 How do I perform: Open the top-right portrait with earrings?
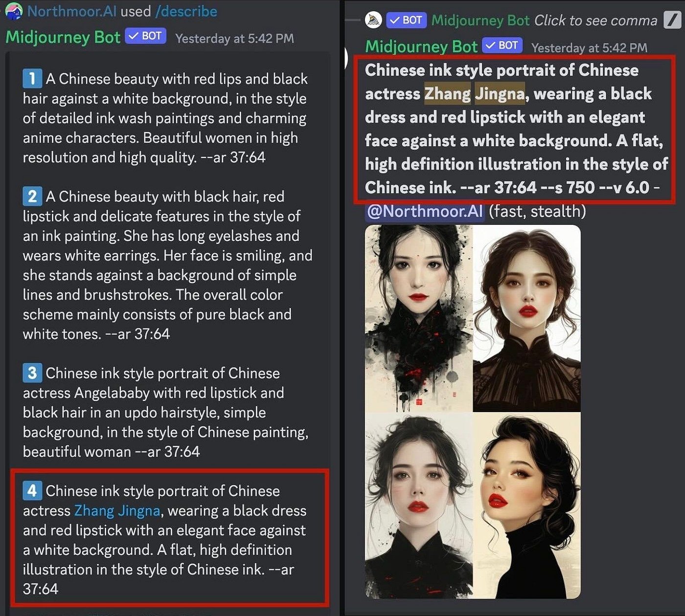(527, 318)
